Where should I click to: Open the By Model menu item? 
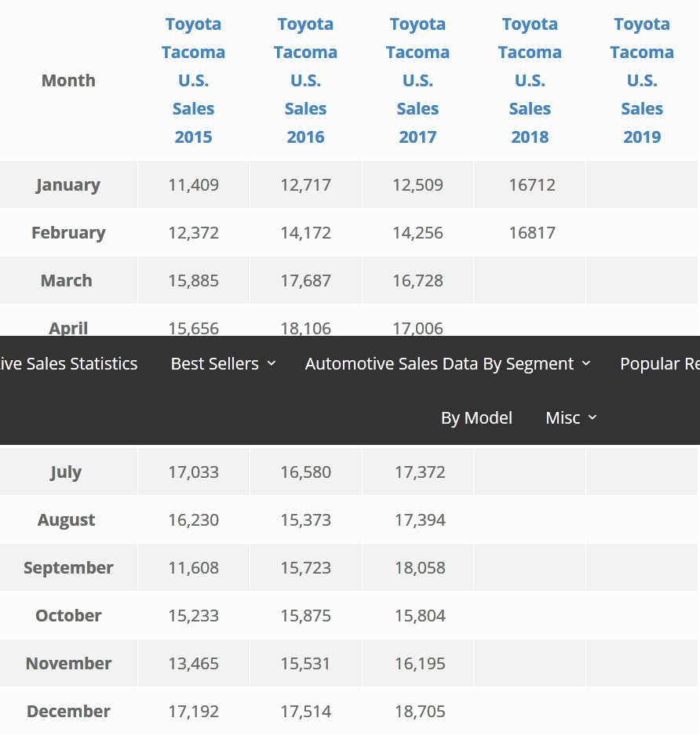tap(476, 417)
